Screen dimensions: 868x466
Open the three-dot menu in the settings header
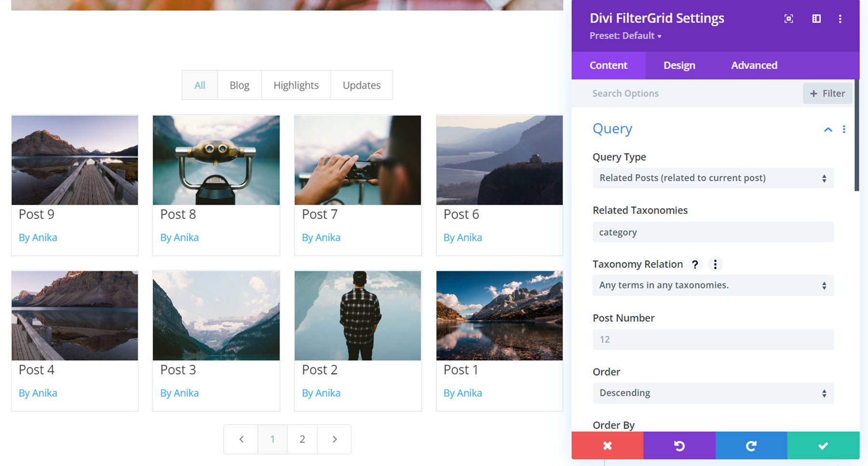click(840, 19)
